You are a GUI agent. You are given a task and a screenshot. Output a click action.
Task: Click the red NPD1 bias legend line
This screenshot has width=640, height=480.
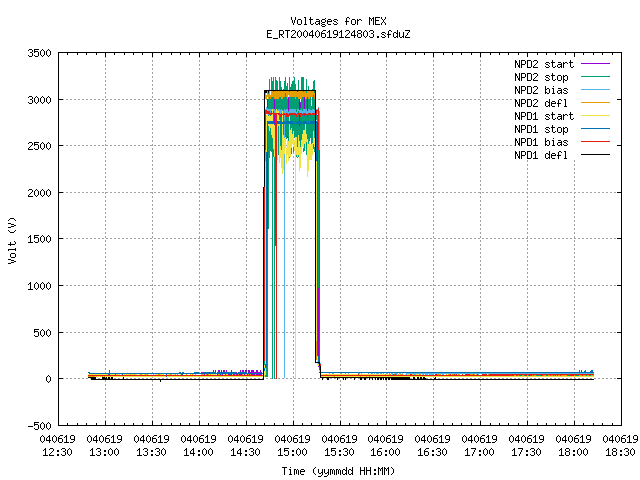[595, 142]
